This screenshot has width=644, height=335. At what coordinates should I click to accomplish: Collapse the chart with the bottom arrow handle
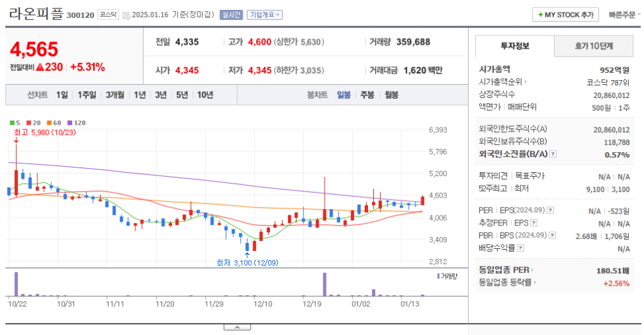point(237,328)
